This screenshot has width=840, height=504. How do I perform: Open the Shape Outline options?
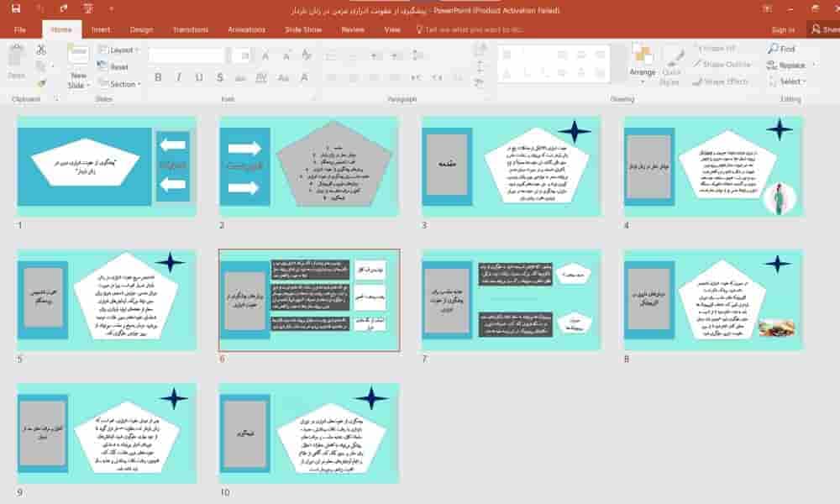coord(722,65)
